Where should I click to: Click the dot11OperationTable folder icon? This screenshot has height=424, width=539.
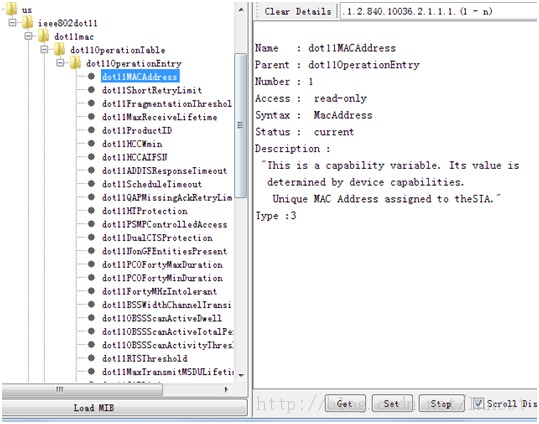click(59, 49)
